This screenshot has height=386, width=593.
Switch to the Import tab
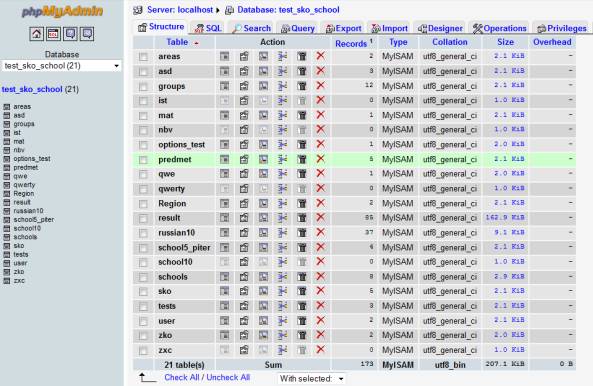click(x=390, y=28)
